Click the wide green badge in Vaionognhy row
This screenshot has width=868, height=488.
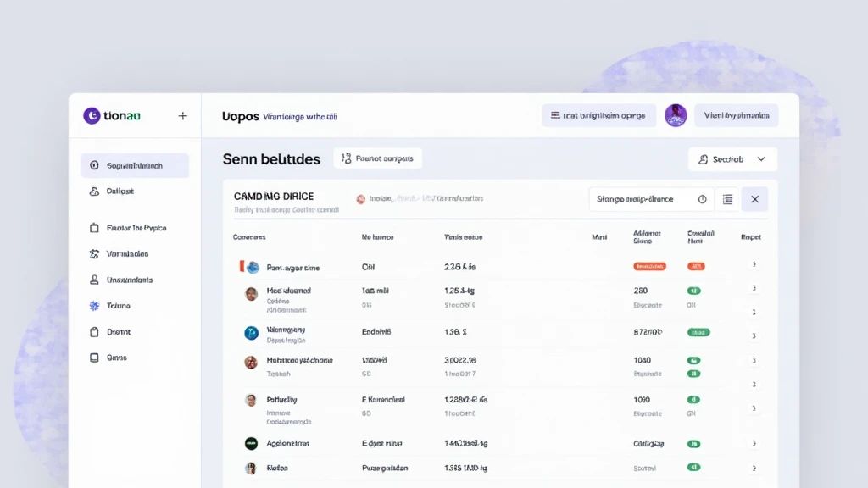[698, 332]
